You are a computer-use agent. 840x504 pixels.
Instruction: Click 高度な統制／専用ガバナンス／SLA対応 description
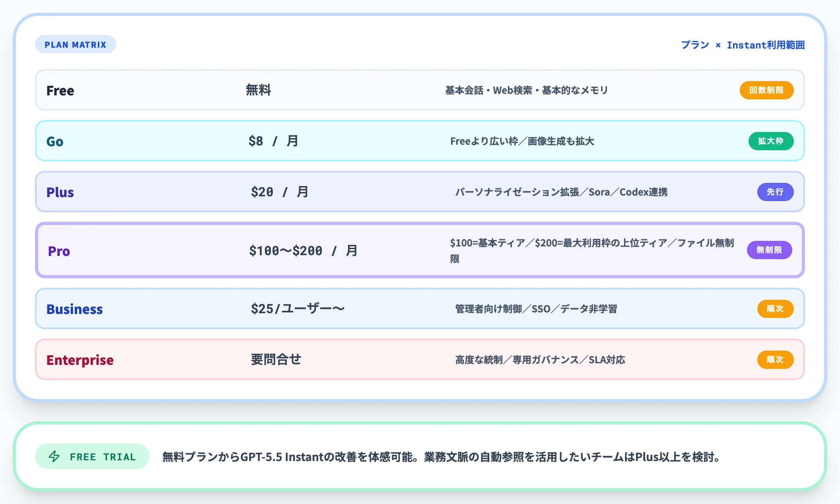pos(540,360)
